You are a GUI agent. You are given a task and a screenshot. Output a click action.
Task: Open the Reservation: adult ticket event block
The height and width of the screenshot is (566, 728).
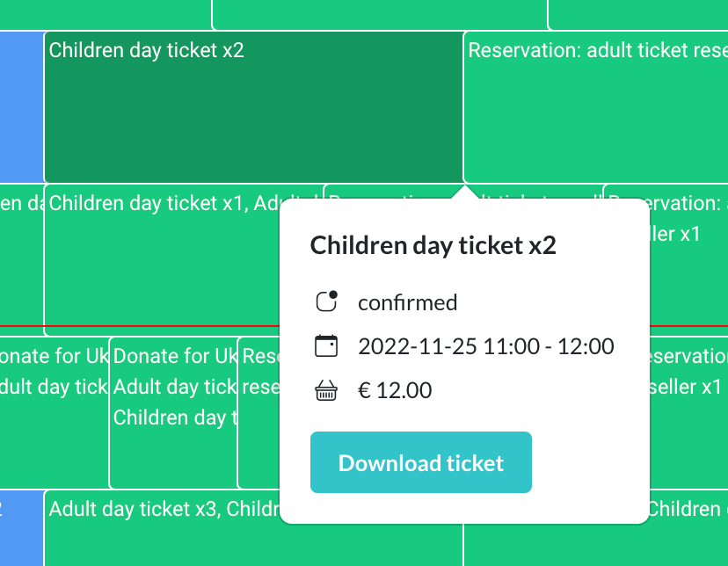coord(596,107)
